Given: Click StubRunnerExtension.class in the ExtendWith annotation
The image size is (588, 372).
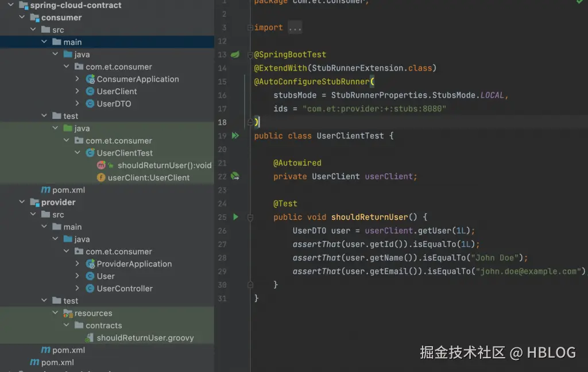Looking at the screenshot, I should pyautogui.click(x=372, y=68).
